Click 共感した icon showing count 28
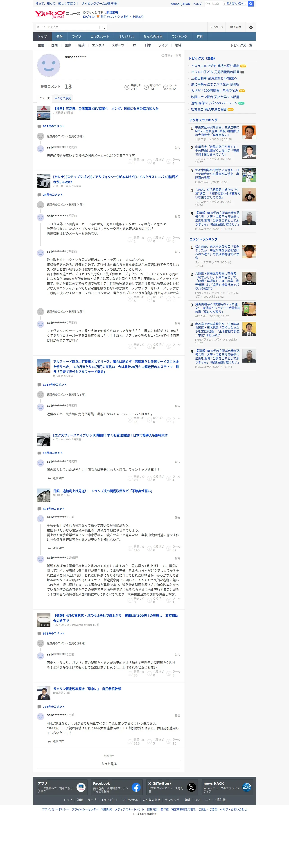 (130, 478)
